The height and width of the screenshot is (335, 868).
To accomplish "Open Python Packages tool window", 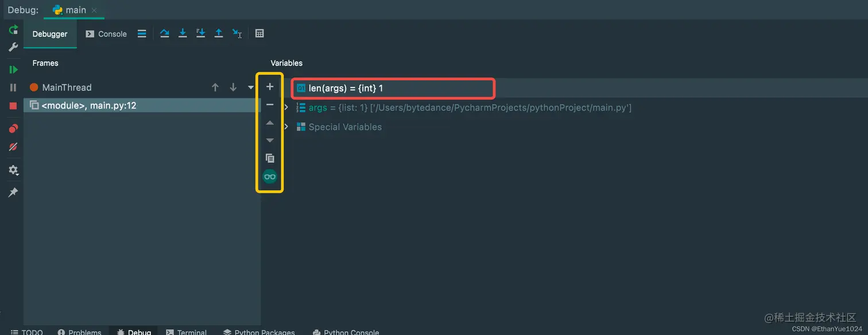I will tap(259, 332).
